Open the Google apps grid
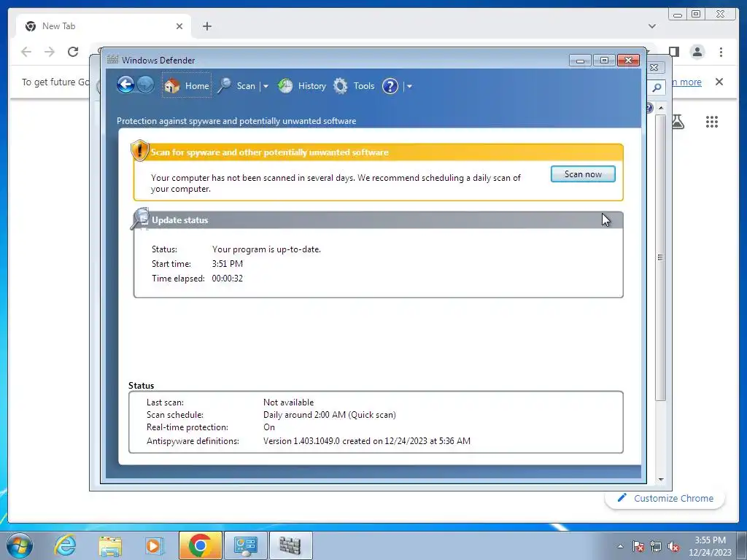 [711, 122]
